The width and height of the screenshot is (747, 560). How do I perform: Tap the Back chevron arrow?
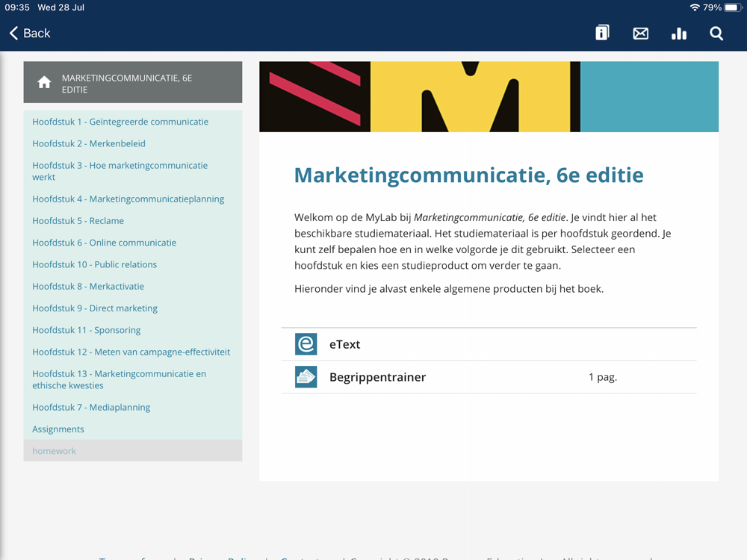pos(13,34)
